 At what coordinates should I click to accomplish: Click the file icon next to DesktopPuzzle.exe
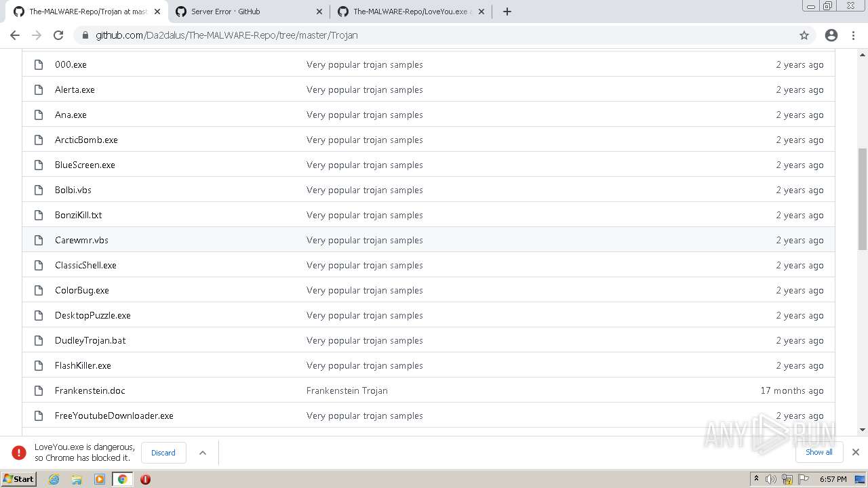point(39,315)
